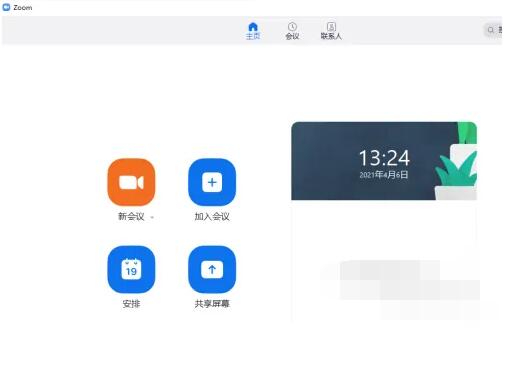Click the Zoom window title text
This screenshot has width=506, height=366.
click(23, 7)
